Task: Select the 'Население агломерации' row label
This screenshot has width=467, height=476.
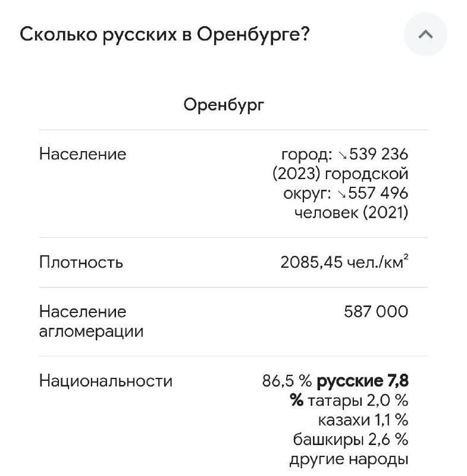Action: click(92, 321)
